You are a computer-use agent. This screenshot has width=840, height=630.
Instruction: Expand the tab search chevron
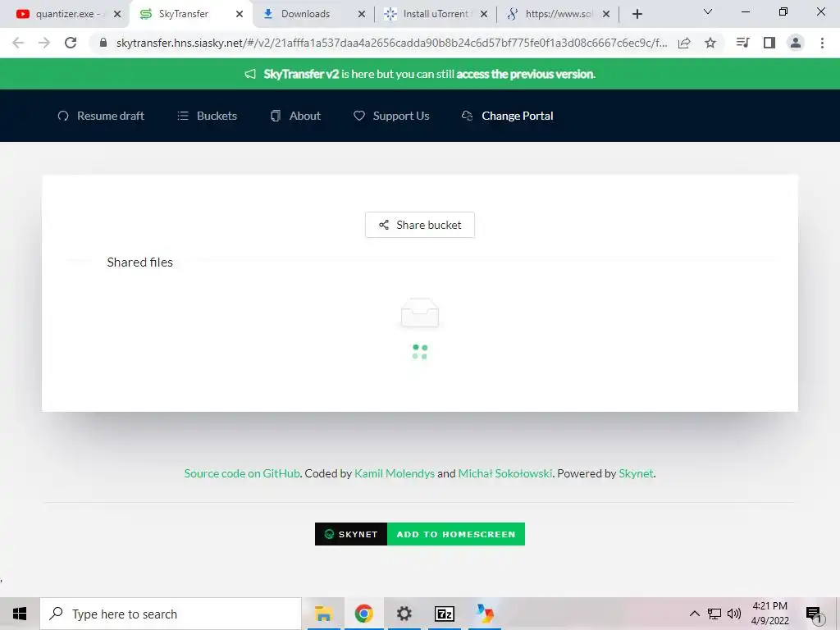tap(708, 11)
